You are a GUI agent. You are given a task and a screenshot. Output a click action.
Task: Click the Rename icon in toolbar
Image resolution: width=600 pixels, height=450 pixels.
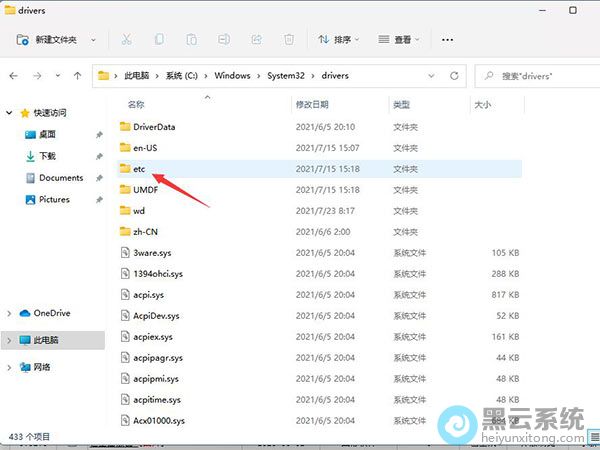point(224,40)
